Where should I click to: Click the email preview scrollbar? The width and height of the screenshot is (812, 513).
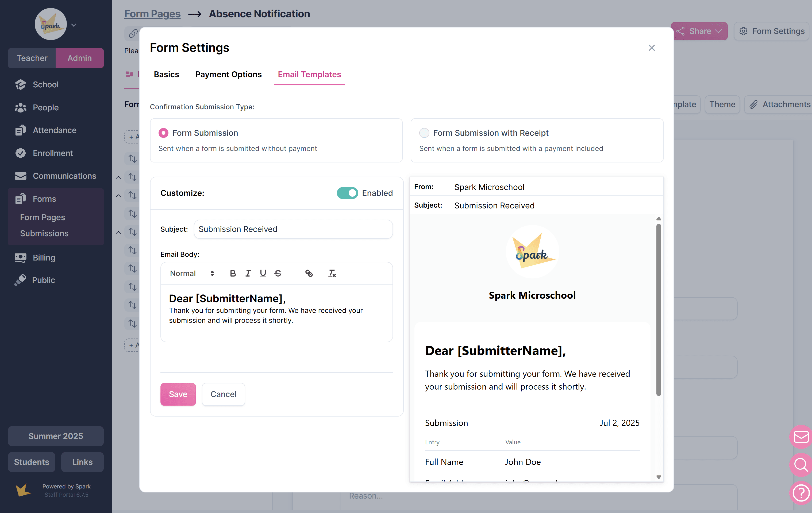click(x=659, y=310)
